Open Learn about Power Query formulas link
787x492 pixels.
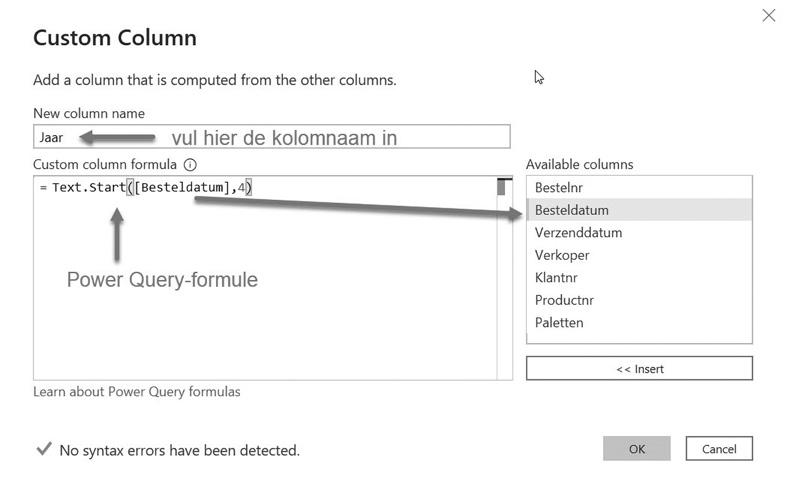[x=137, y=392]
